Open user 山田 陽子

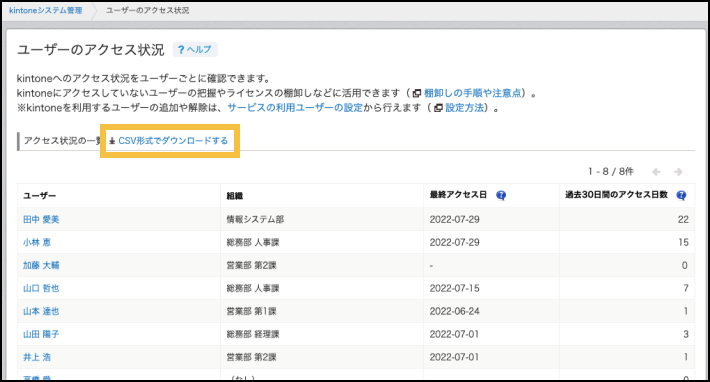41,334
